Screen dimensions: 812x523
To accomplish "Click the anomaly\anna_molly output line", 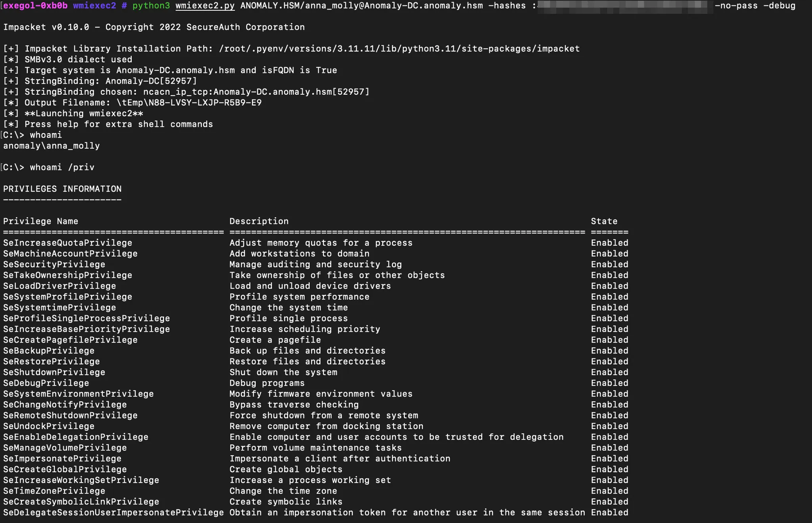I will point(52,146).
